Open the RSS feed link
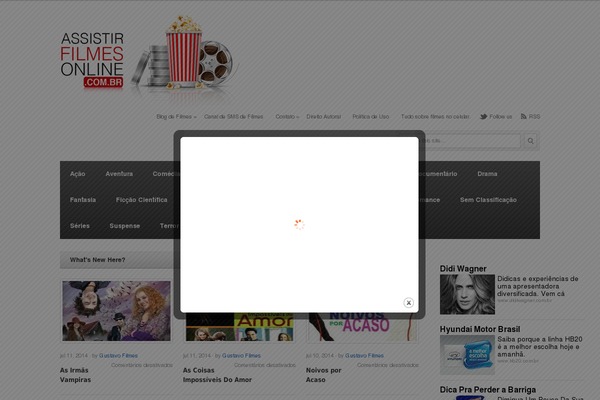The height and width of the screenshot is (400, 600). coord(530,117)
